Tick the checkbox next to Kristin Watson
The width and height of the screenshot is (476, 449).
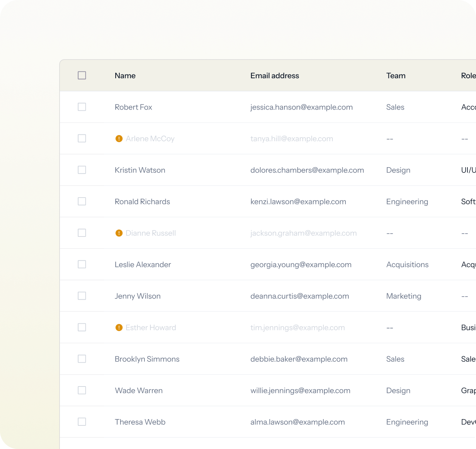click(x=82, y=170)
